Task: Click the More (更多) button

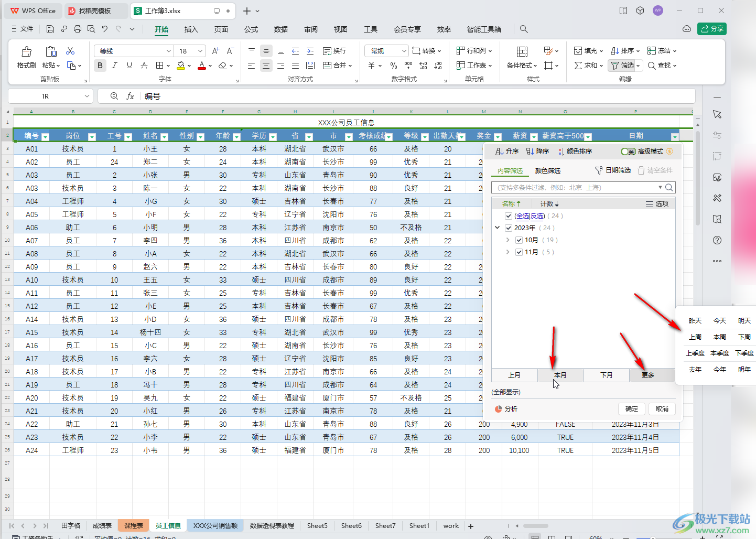Action: pos(648,375)
